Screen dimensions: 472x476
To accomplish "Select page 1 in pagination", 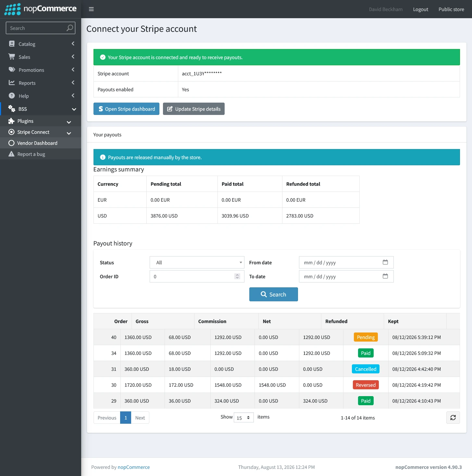I will (126, 418).
